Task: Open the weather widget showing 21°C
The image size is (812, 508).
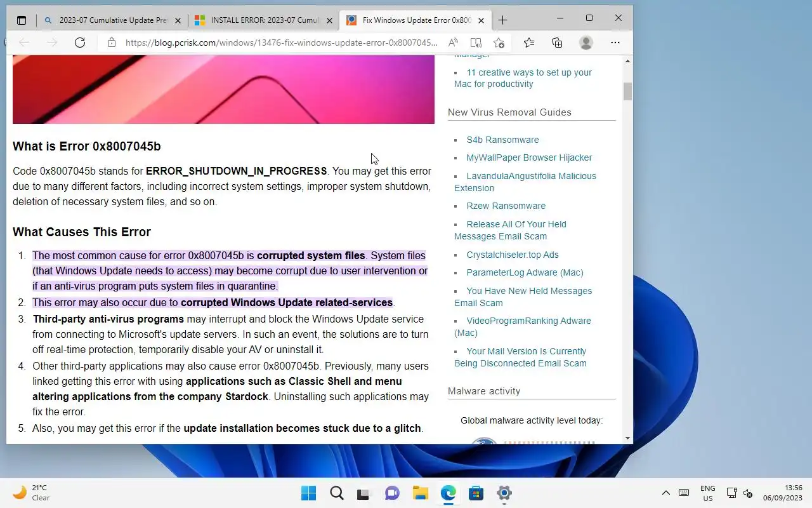Action: point(32,493)
